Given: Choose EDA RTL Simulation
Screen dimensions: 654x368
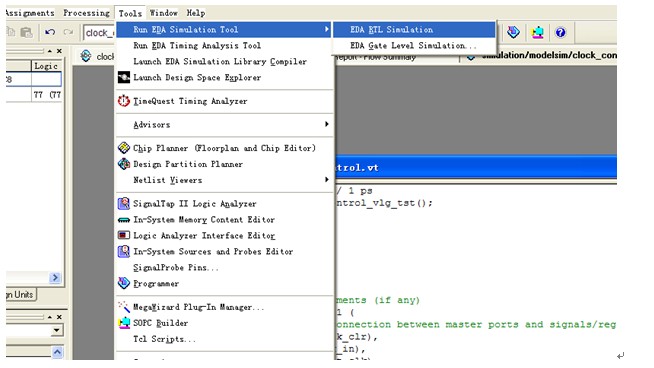Looking at the screenshot, I should click(x=414, y=30).
